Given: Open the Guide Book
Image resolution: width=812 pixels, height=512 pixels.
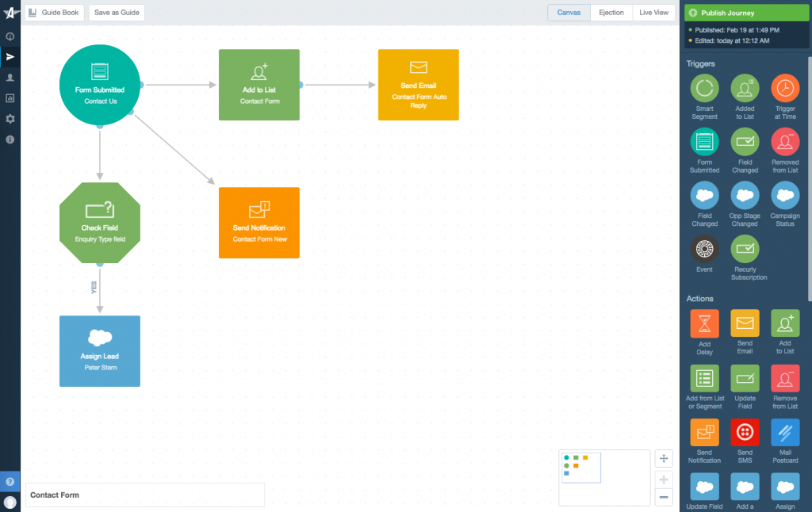Looking at the screenshot, I should (x=54, y=13).
